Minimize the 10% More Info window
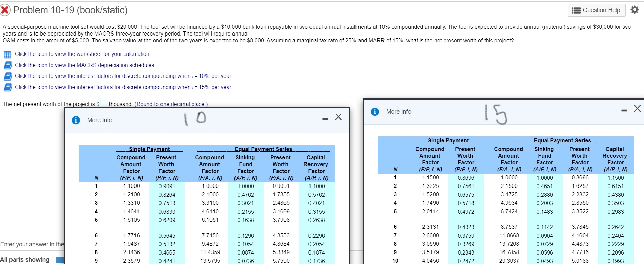 pyautogui.click(x=325, y=119)
